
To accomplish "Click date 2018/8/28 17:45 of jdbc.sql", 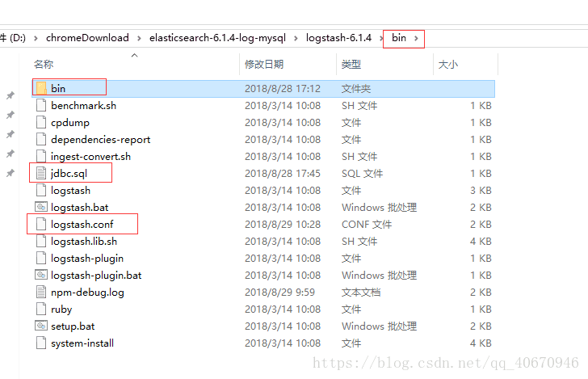I will [x=283, y=174].
